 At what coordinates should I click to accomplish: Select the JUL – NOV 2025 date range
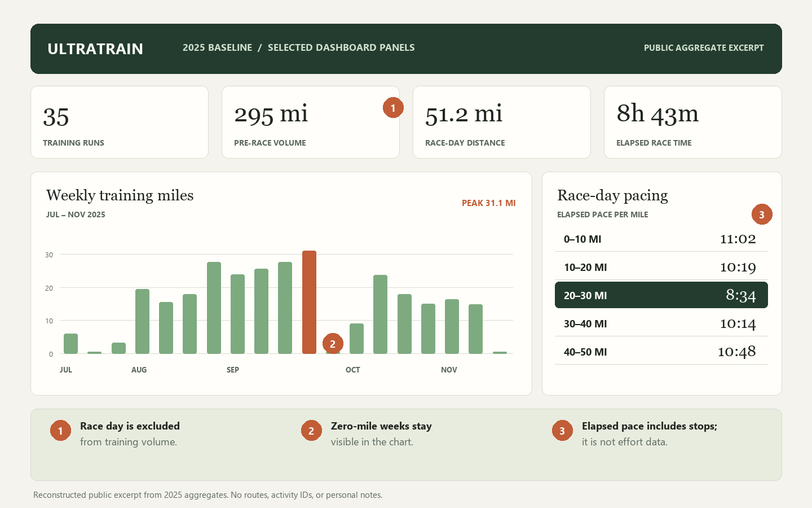(76, 214)
